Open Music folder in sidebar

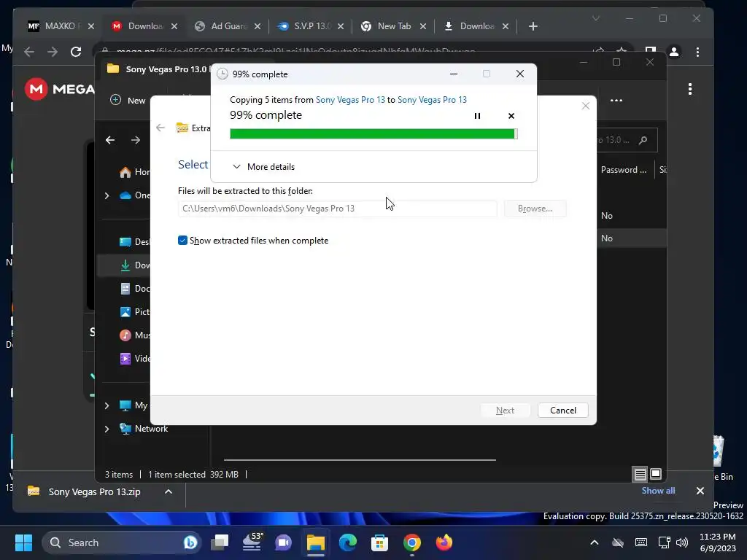point(134,335)
